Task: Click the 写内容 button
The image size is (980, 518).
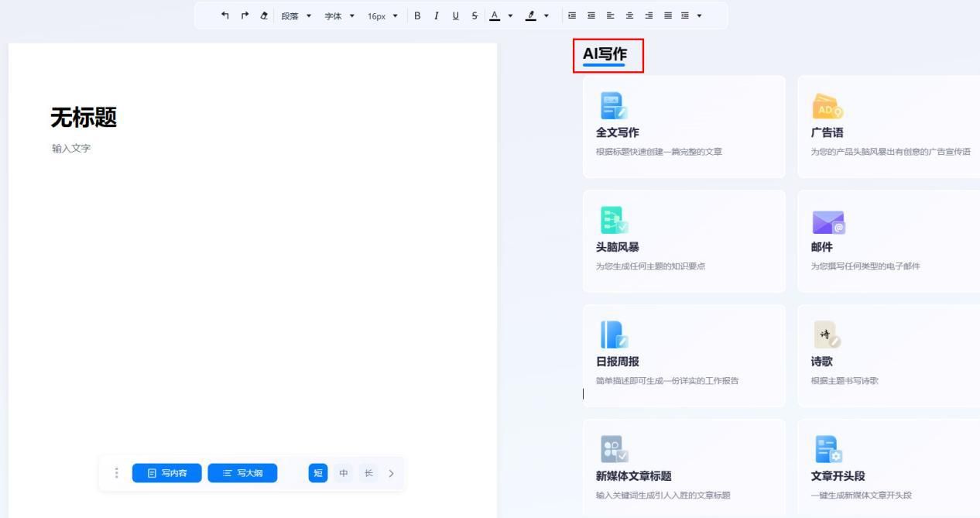Action: (166, 473)
